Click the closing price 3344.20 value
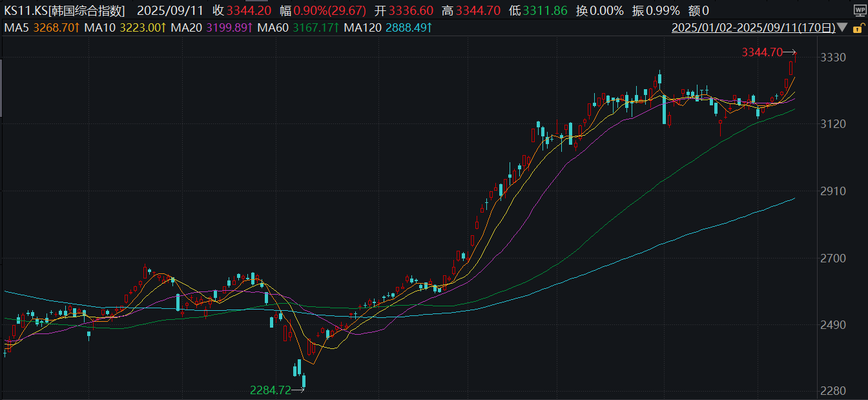This screenshot has height=400, width=868. pos(249,11)
